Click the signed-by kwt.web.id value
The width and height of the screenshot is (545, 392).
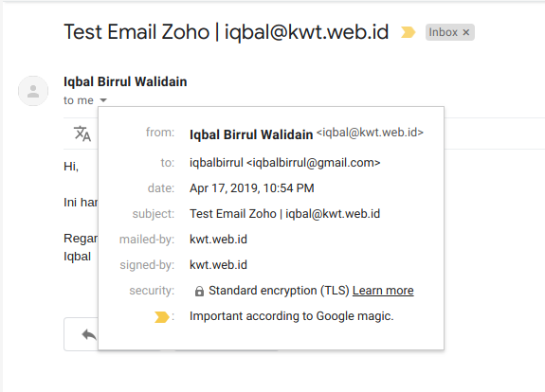pos(218,265)
